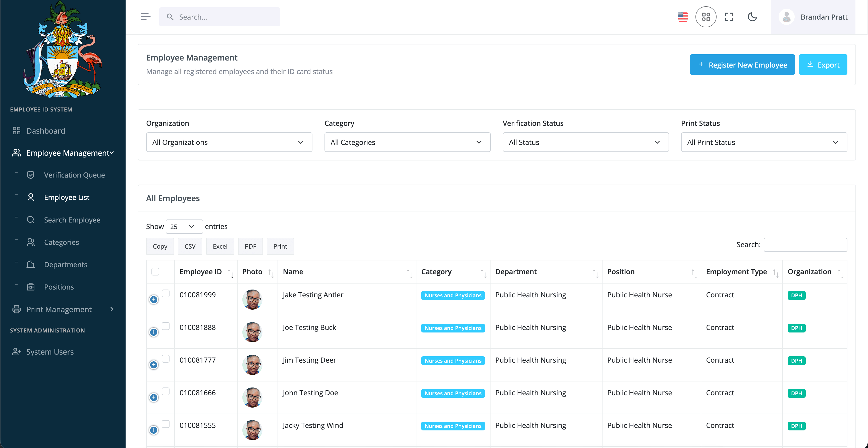Select the header checkbox to select all rows
868x448 pixels.
(x=155, y=271)
